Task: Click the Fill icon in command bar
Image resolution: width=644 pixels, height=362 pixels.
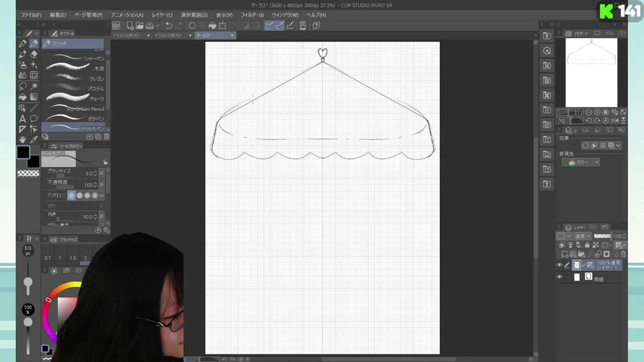Action: (212, 26)
